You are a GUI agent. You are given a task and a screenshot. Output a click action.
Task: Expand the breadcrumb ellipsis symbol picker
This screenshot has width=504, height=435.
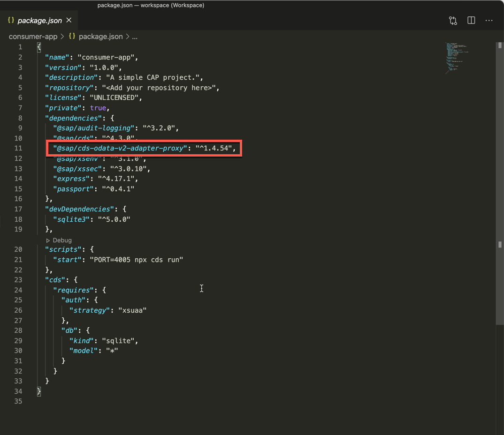(x=135, y=37)
